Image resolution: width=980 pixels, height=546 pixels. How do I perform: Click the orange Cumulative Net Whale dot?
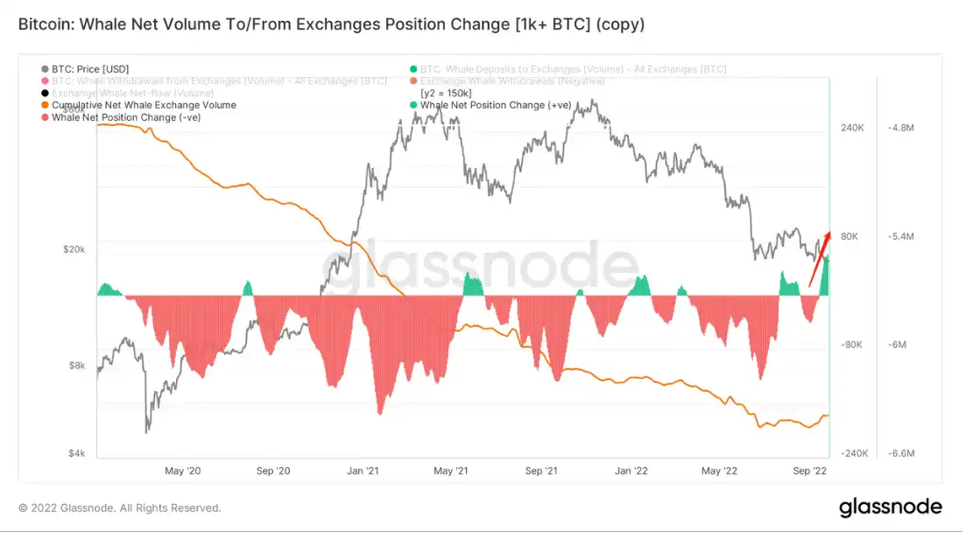click(x=45, y=105)
